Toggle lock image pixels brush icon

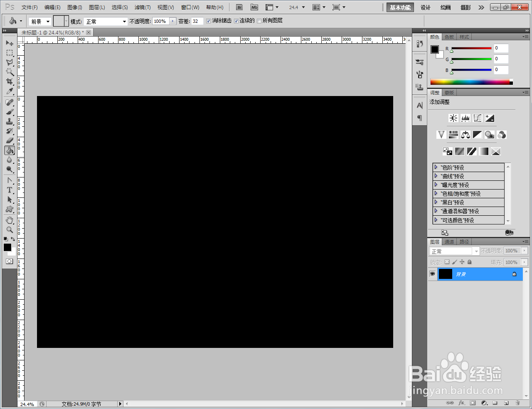point(454,262)
